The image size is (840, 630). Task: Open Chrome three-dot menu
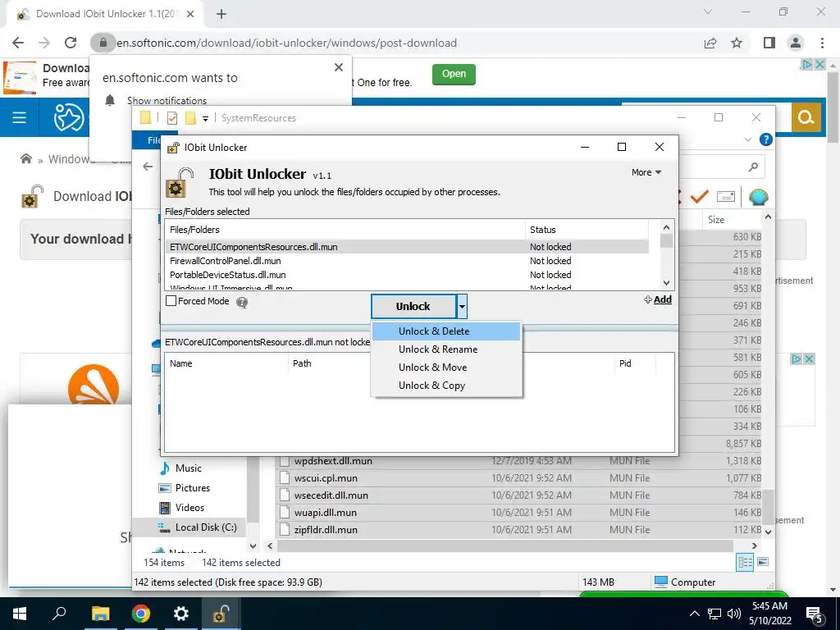click(x=822, y=43)
